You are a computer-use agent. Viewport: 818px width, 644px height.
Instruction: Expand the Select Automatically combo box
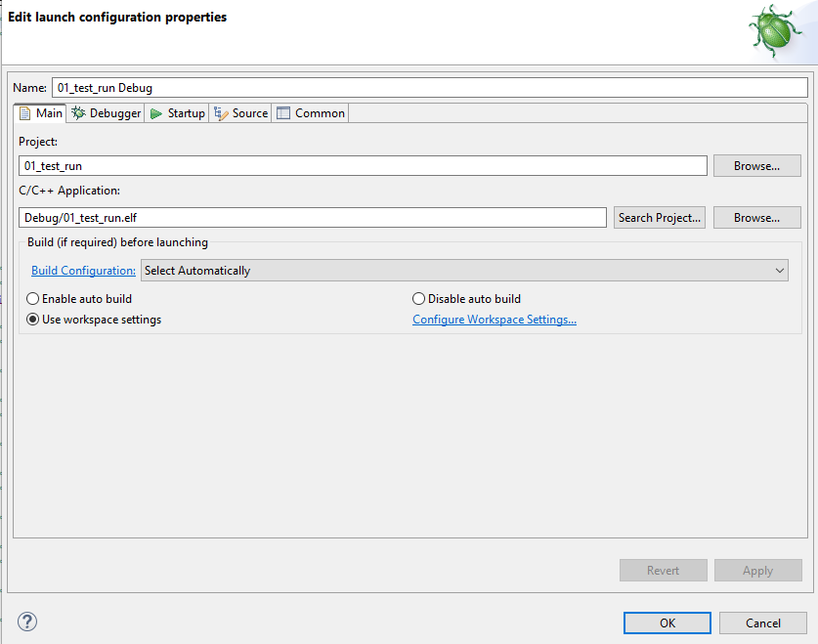464,270
